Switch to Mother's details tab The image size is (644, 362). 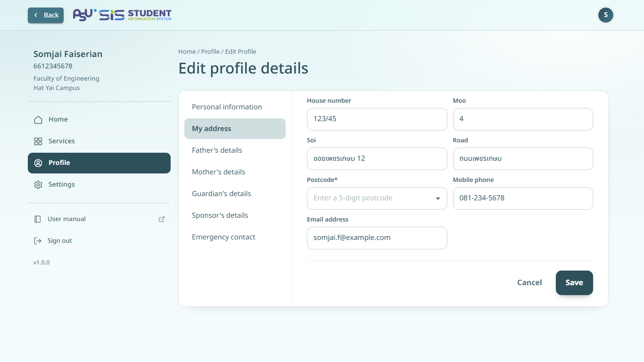tap(235, 172)
